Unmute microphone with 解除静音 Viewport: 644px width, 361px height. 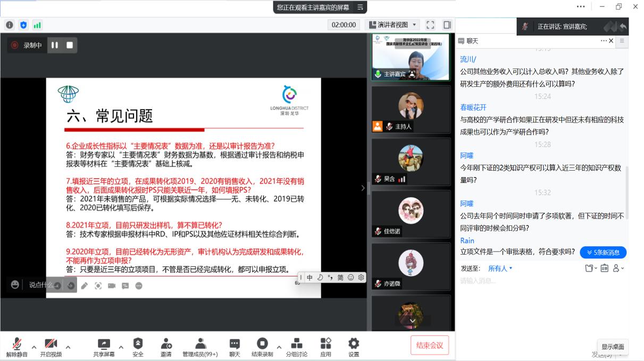17,344
